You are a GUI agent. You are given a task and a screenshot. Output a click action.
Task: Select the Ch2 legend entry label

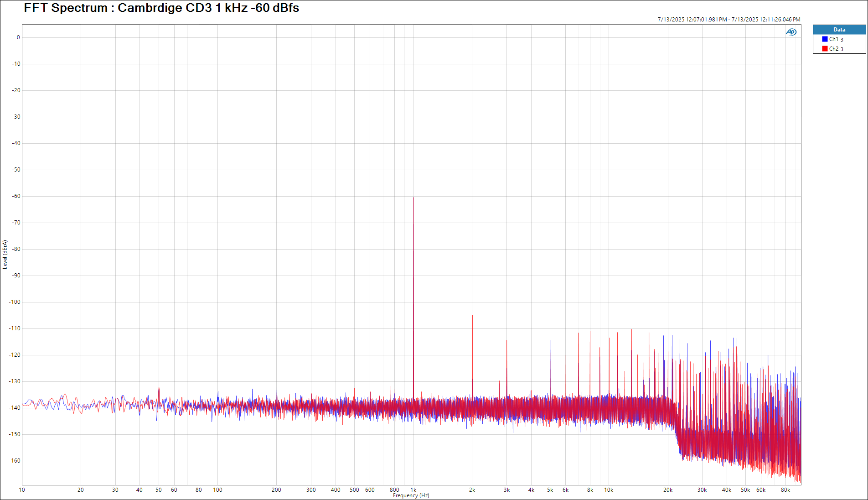pyautogui.click(x=836, y=49)
